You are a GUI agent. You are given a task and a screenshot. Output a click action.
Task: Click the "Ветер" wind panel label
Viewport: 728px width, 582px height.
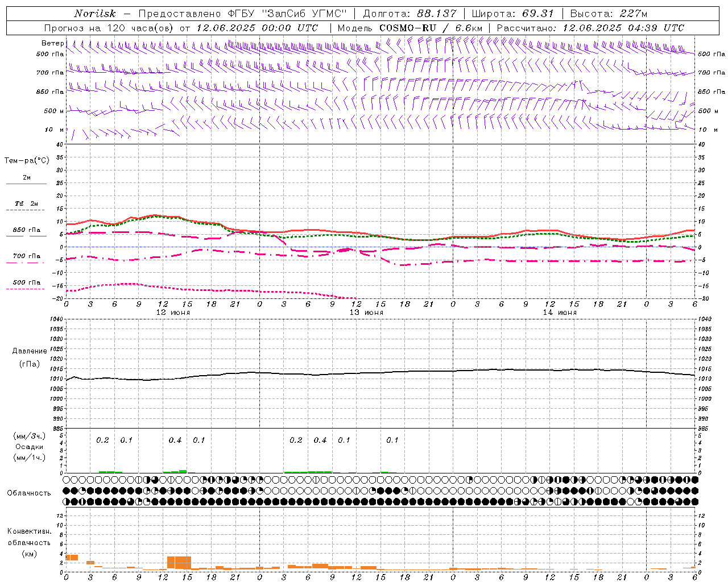52,43
